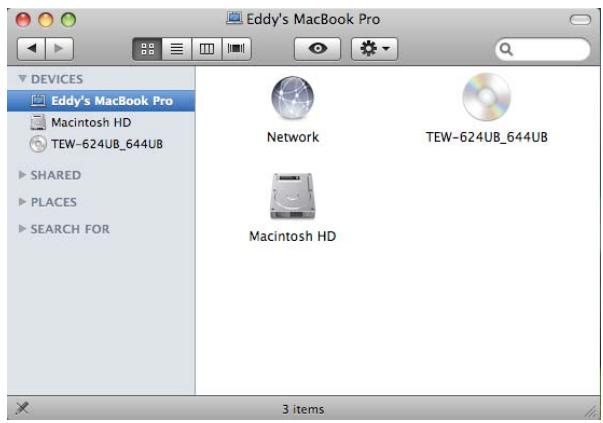Zoom the window with green button
Screen dimensions: 603x423
(x=68, y=19)
